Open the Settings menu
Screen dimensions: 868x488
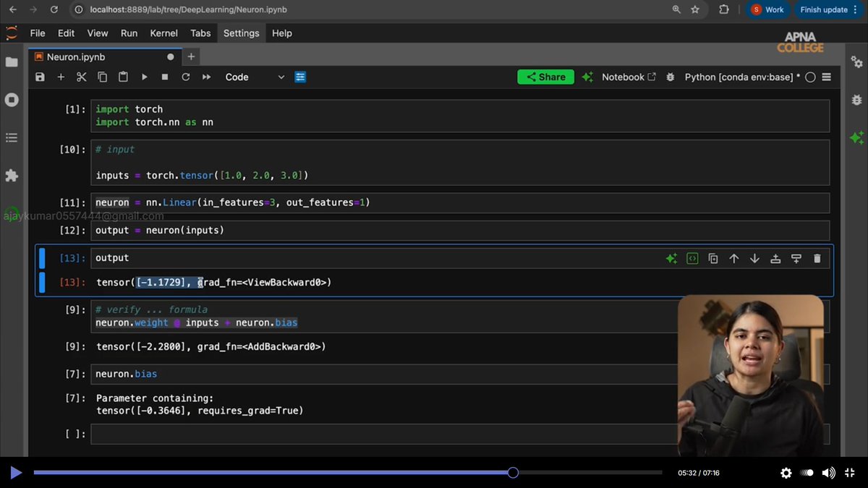coord(241,33)
